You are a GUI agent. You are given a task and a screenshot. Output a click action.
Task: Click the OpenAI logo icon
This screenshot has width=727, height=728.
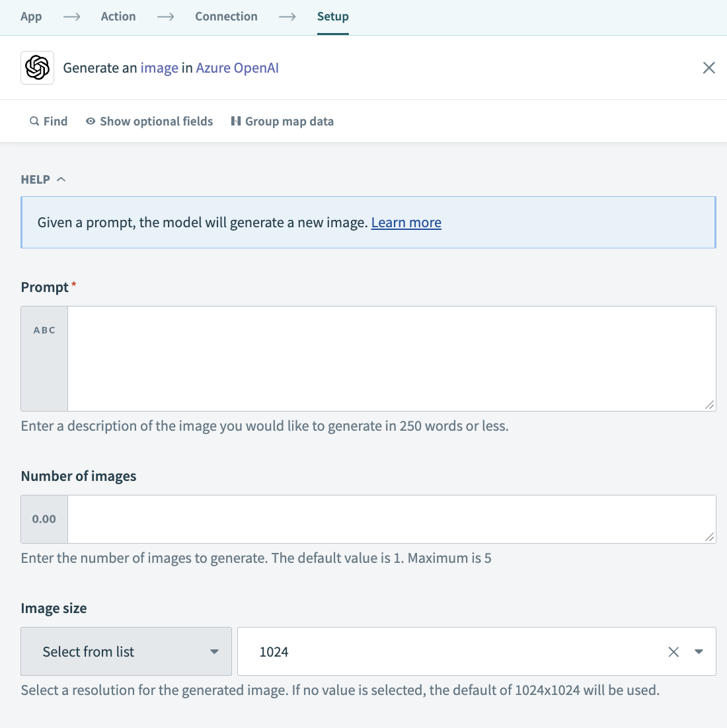tap(37, 67)
